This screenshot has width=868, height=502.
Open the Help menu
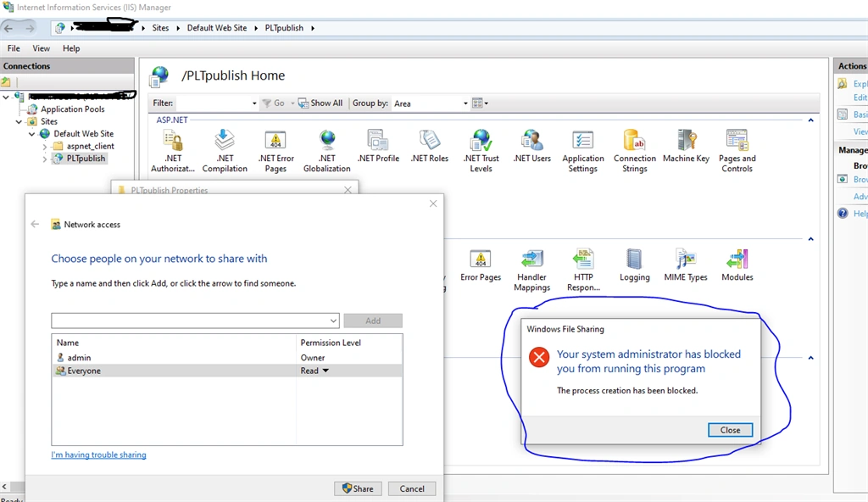click(71, 48)
